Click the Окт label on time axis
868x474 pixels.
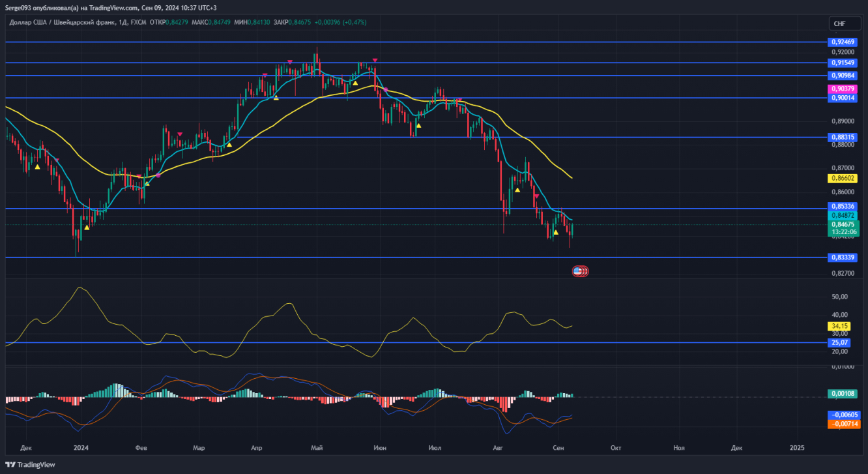tap(616, 448)
